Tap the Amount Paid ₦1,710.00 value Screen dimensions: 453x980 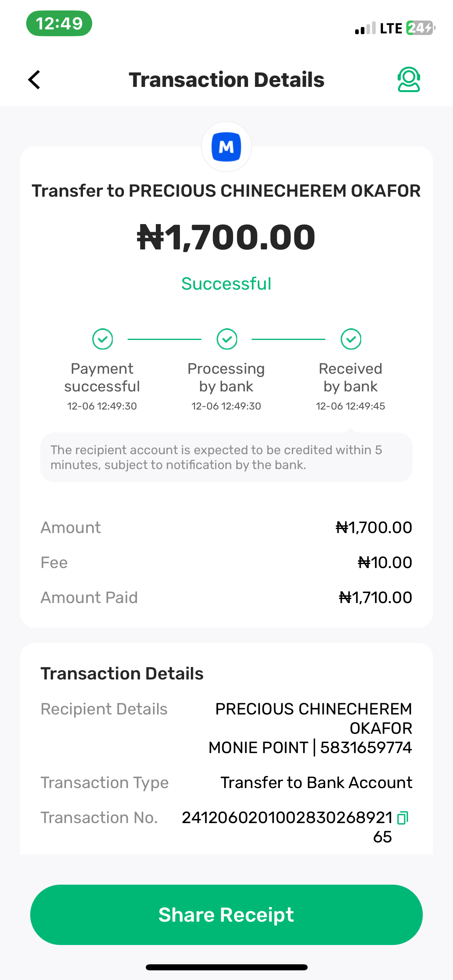coord(375,597)
